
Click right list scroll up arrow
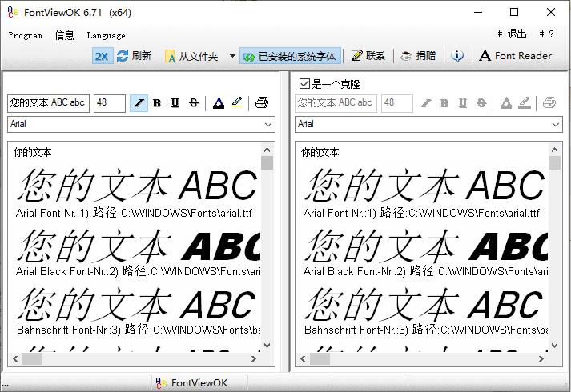tap(554, 150)
